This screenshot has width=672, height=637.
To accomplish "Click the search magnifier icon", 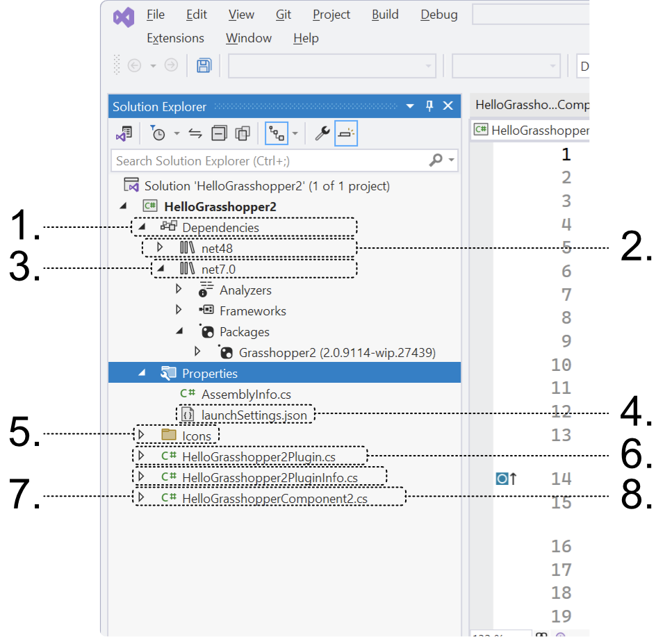I will pyautogui.click(x=436, y=160).
